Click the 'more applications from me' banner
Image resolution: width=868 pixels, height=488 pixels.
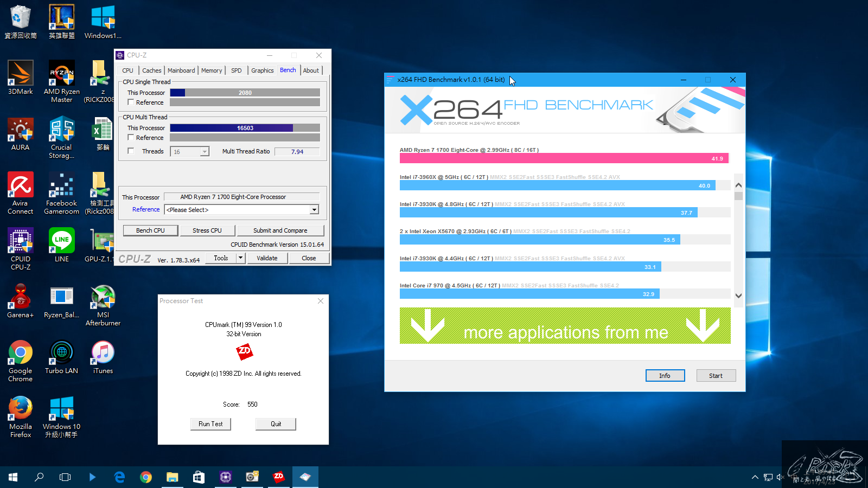[565, 326]
